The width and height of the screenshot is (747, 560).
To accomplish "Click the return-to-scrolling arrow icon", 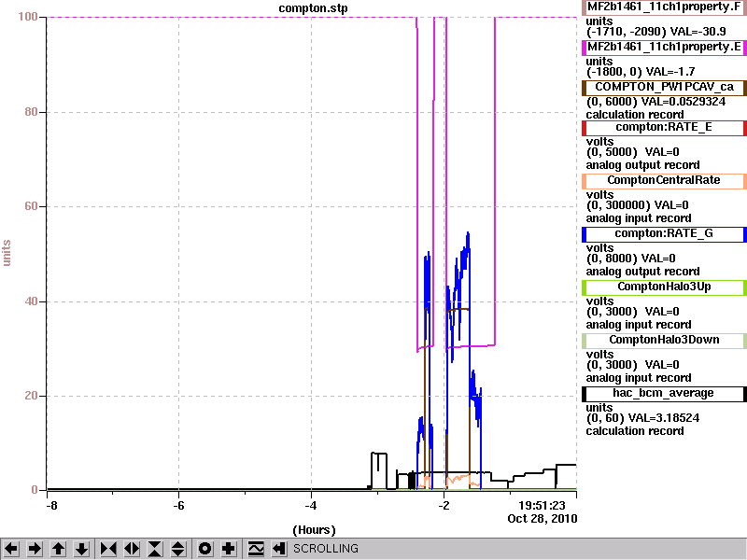I will [279, 549].
